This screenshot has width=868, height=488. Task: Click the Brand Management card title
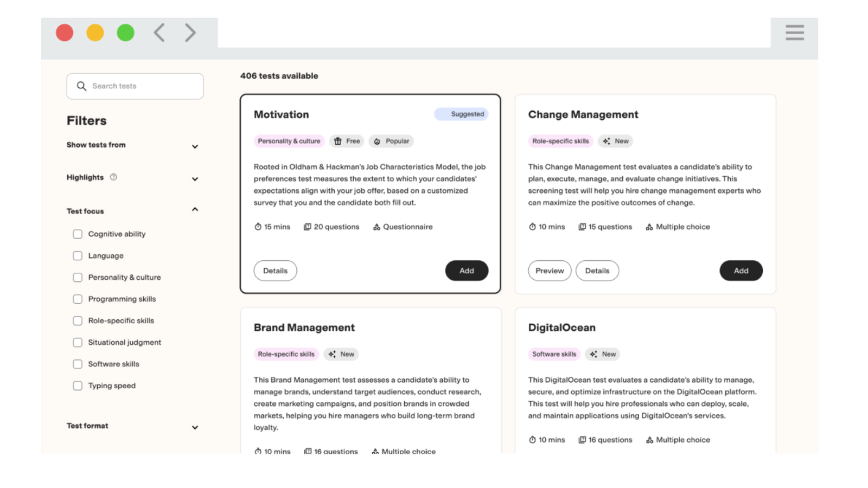pos(304,328)
